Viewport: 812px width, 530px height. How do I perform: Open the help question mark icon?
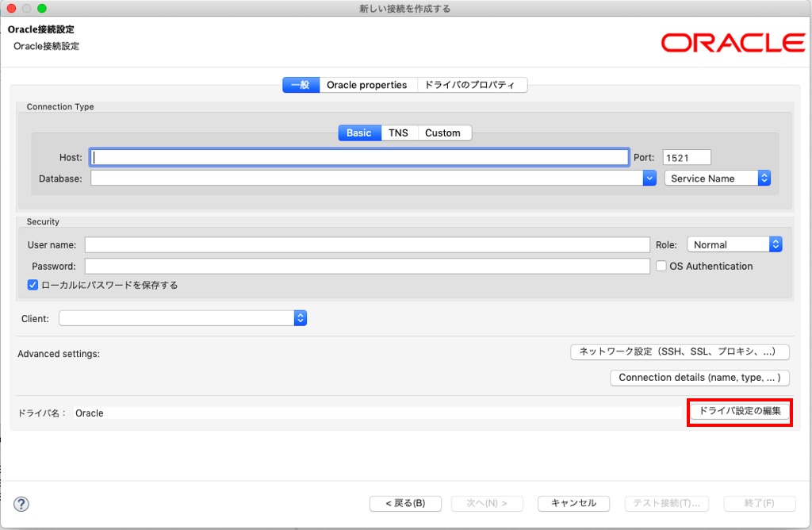21,504
